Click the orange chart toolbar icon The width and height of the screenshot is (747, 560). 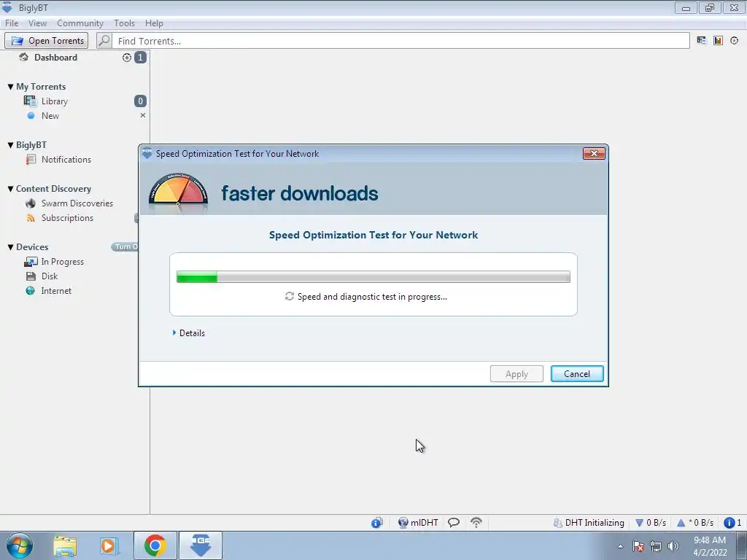point(718,41)
